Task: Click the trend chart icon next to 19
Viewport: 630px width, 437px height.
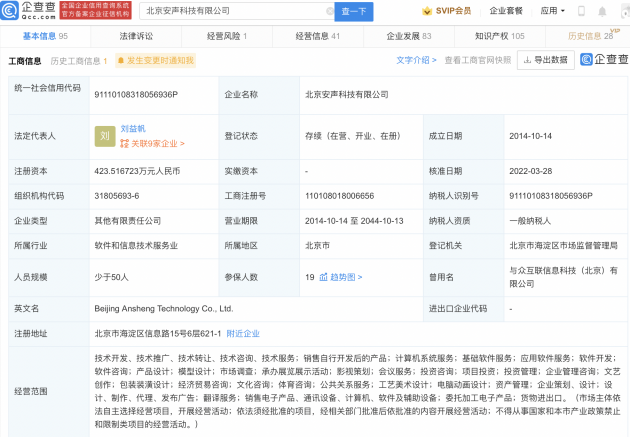Action: point(323,277)
